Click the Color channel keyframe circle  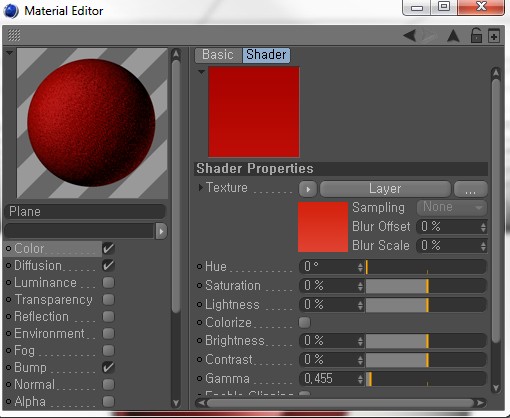point(9,248)
